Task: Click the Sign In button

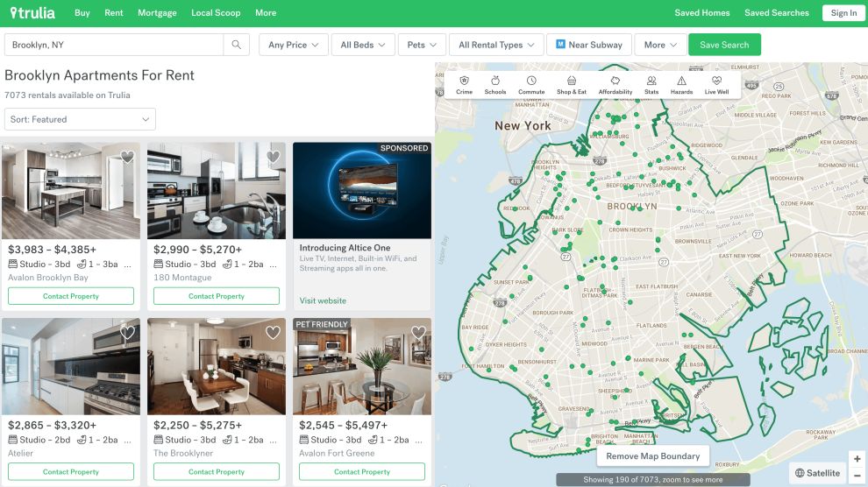Action: [x=843, y=13]
